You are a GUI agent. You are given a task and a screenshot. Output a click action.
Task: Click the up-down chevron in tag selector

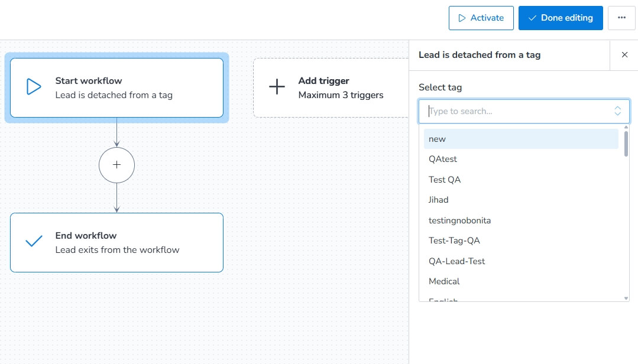617,111
